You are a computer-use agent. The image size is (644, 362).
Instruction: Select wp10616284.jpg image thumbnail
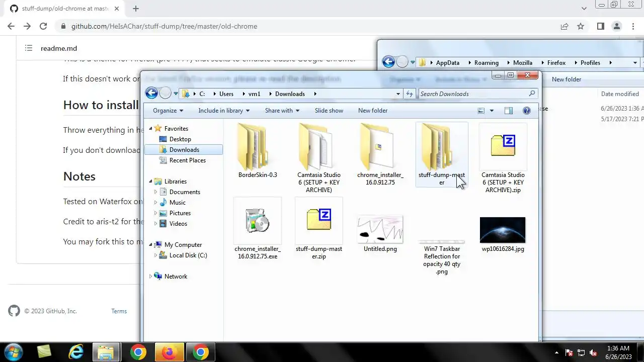503,230
